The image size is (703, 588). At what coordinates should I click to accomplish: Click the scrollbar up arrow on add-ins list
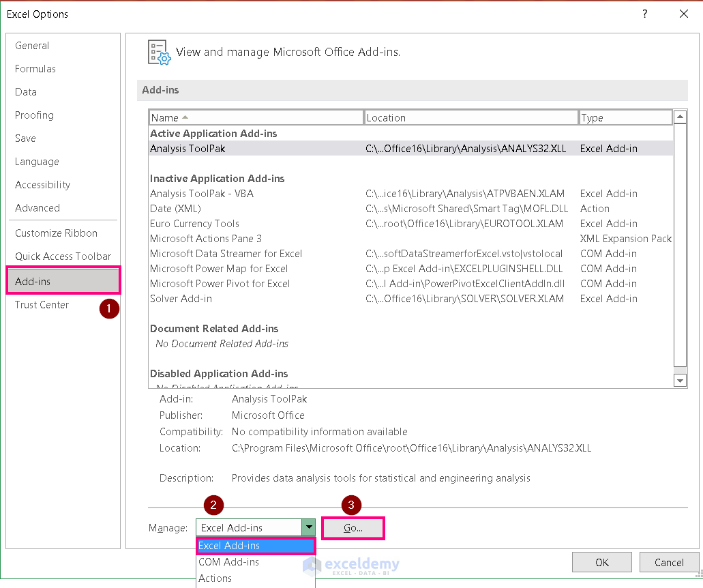pyautogui.click(x=680, y=116)
